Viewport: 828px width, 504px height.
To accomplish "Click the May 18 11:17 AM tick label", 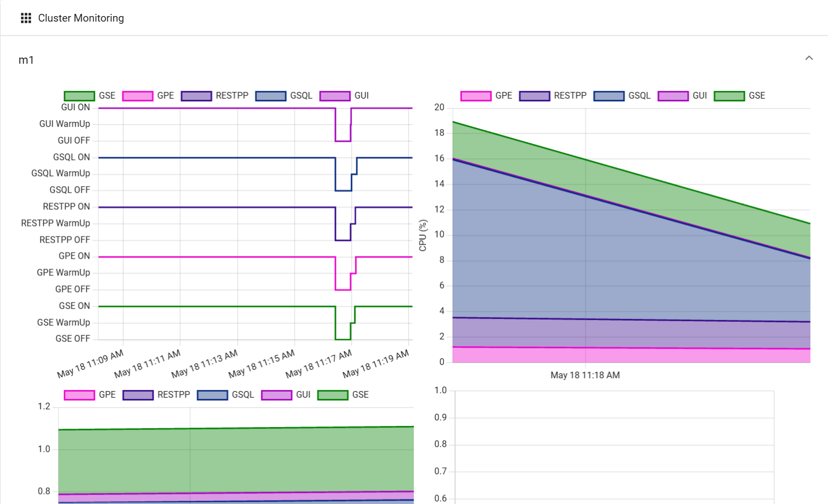I will point(318,364).
